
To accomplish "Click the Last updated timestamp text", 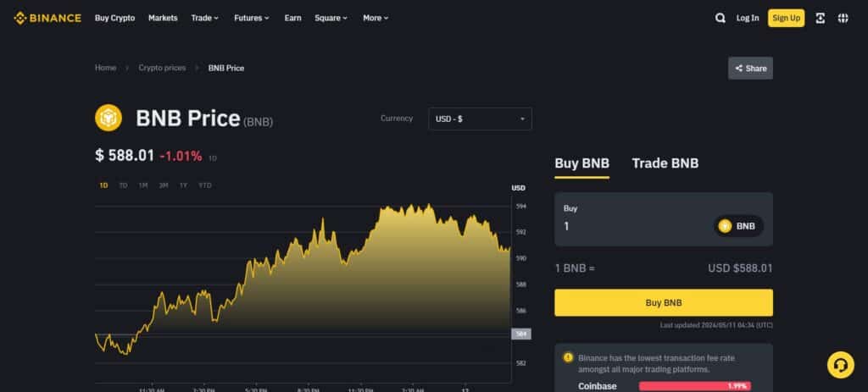I will coord(716,326).
